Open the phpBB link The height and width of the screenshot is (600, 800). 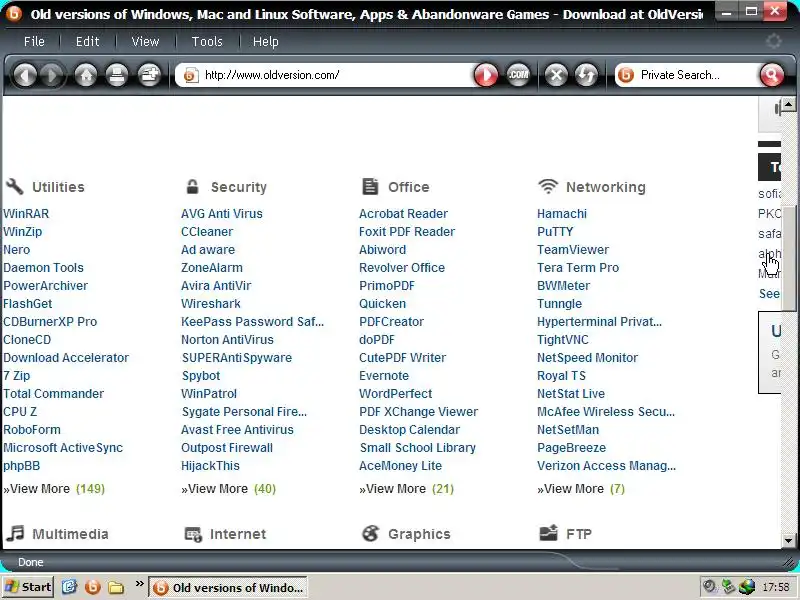tap(21, 466)
